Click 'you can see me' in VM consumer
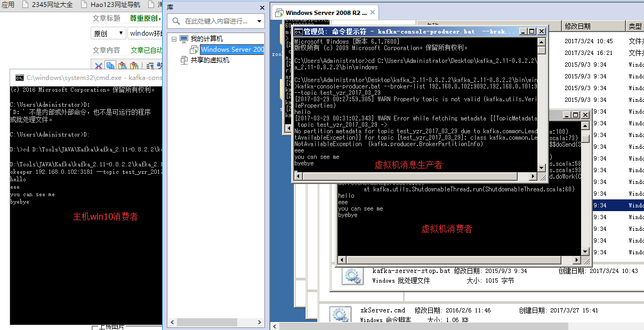The height and width of the screenshot is (330, 644). click(360, 208)
